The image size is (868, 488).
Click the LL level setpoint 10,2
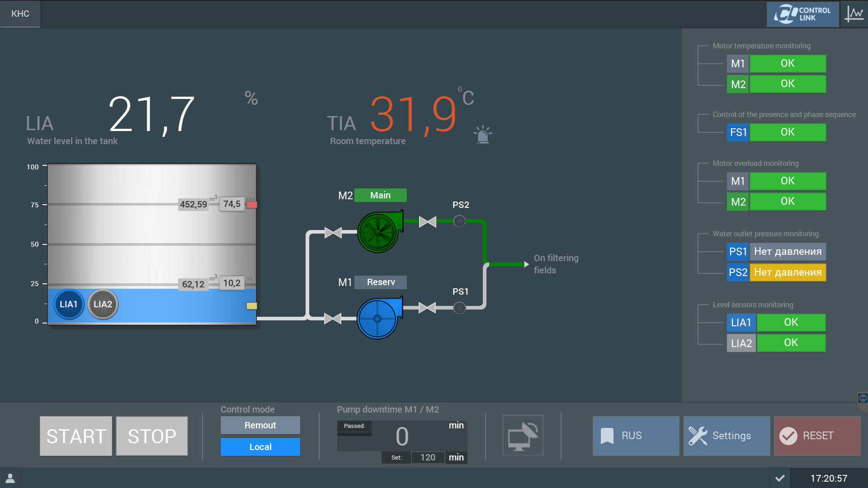click(x=232, y=283)
